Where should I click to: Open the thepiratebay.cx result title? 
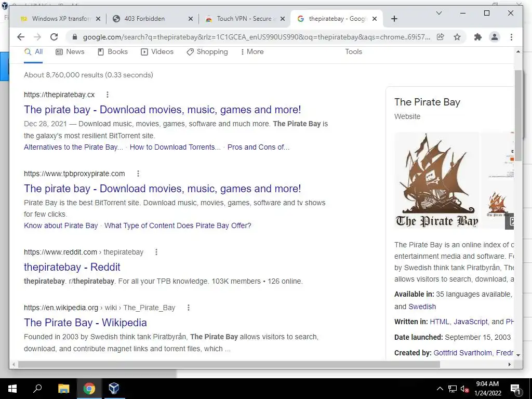(162, 110)
